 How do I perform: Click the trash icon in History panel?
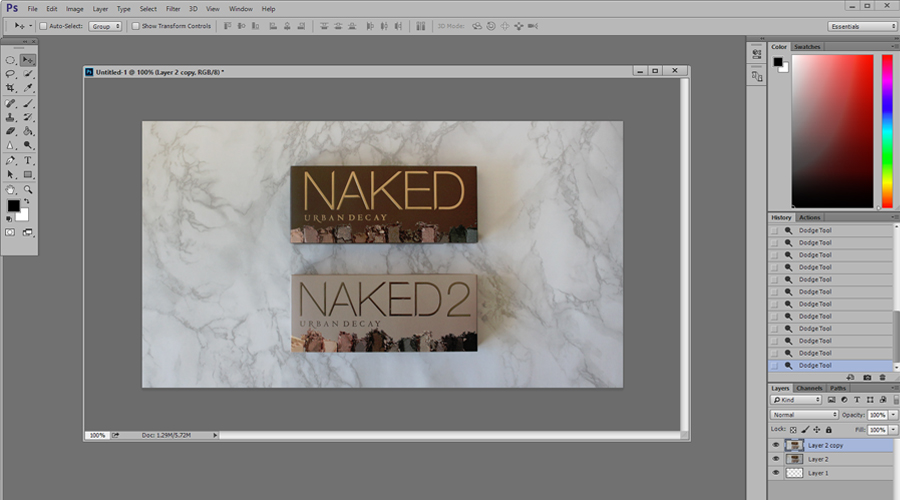pyautogui.click(x=882, y=377)
